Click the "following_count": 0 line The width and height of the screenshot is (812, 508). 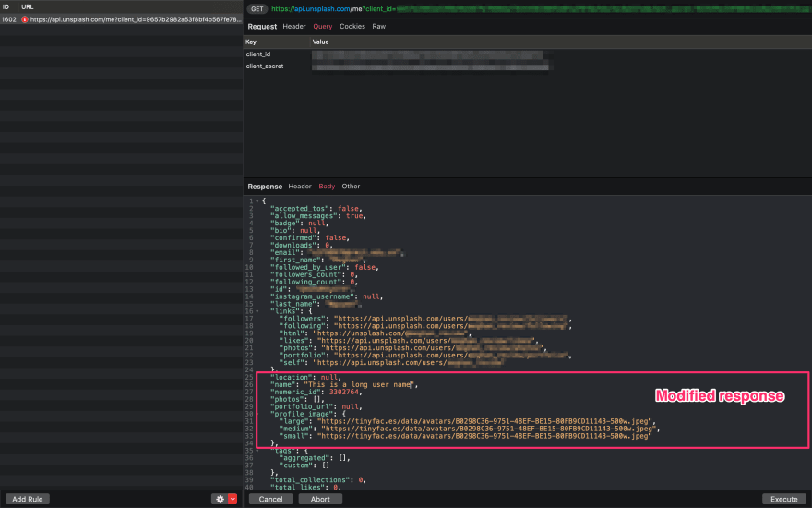point(314,282)
